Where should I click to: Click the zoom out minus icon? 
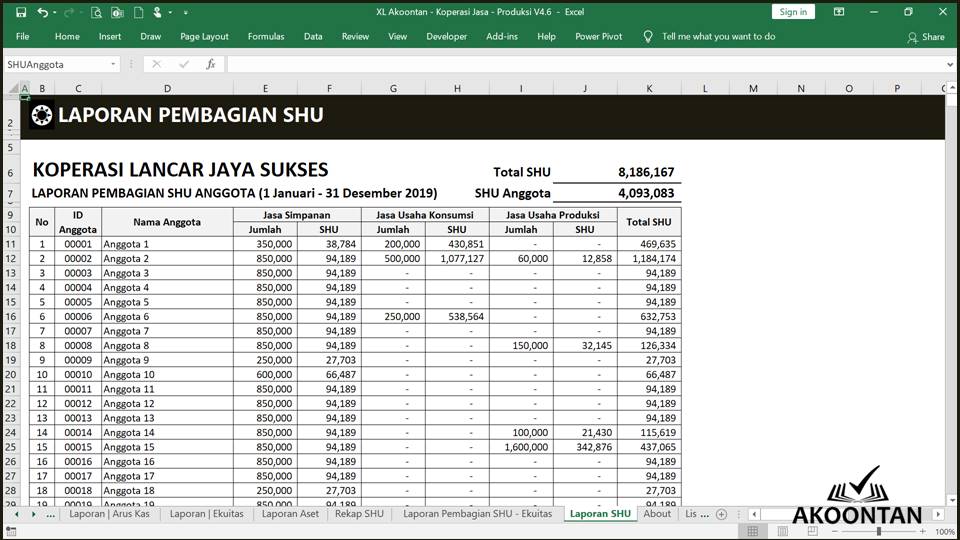point(834,531)
